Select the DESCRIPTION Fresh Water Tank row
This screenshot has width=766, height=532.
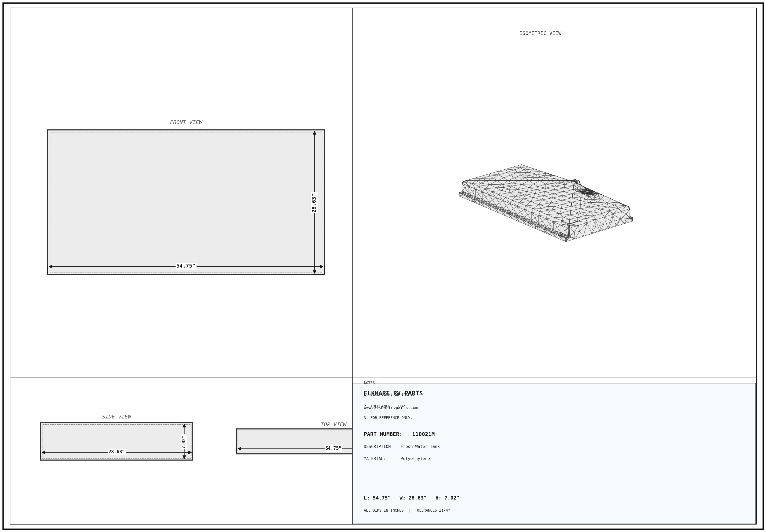[x=402, y=446]
